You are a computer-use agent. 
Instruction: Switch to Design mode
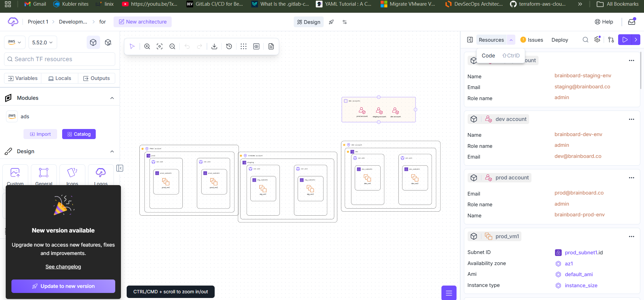[309, 22]
